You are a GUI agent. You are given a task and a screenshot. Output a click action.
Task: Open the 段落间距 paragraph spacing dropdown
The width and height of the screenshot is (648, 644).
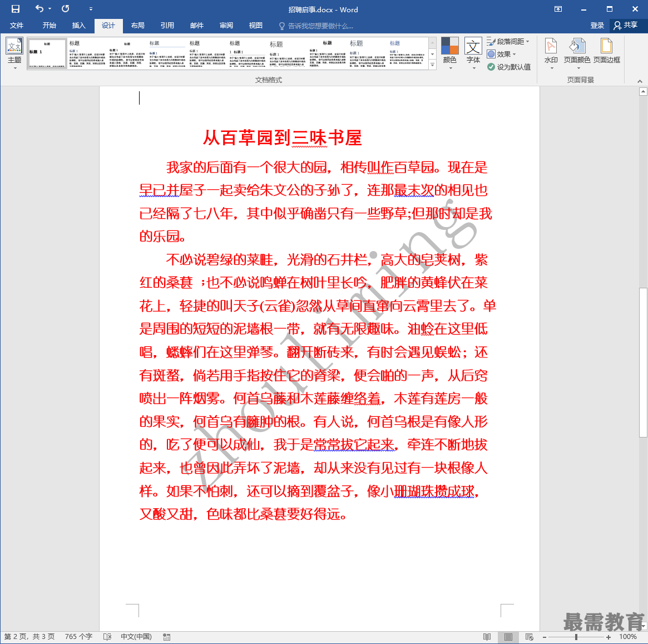tap(508, 41)
